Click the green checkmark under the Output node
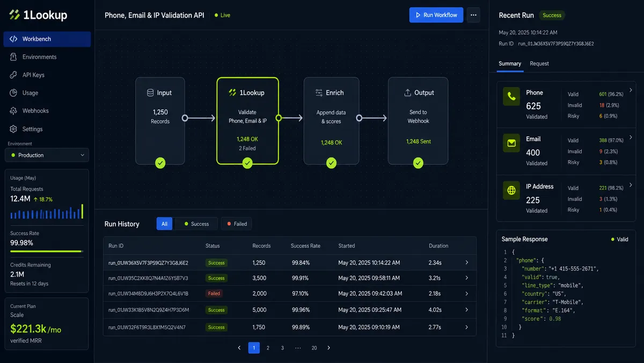The height and width of the screenshot is (363, 644). (418, 163)
